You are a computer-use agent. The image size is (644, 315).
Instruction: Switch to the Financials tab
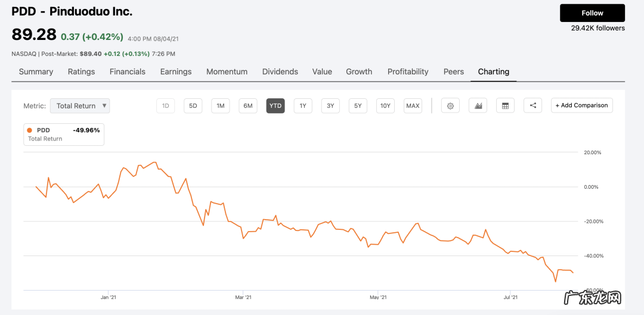coord(127,71)
